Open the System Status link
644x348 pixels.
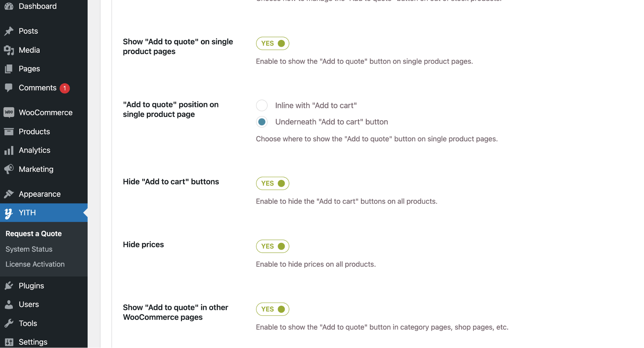[29, 249]
